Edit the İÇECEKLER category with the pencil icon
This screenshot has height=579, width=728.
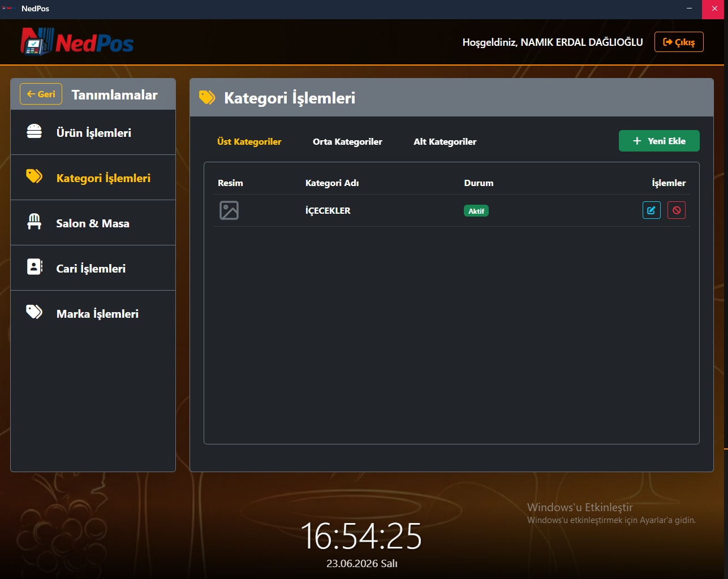tap(652, 210)
